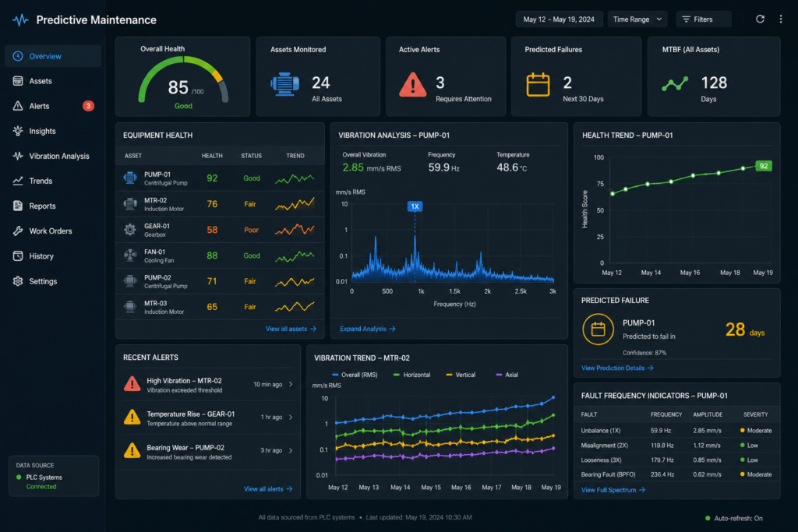Go to the Alerts page
This screenshot has height=532, width=798.
click(53, 106)
